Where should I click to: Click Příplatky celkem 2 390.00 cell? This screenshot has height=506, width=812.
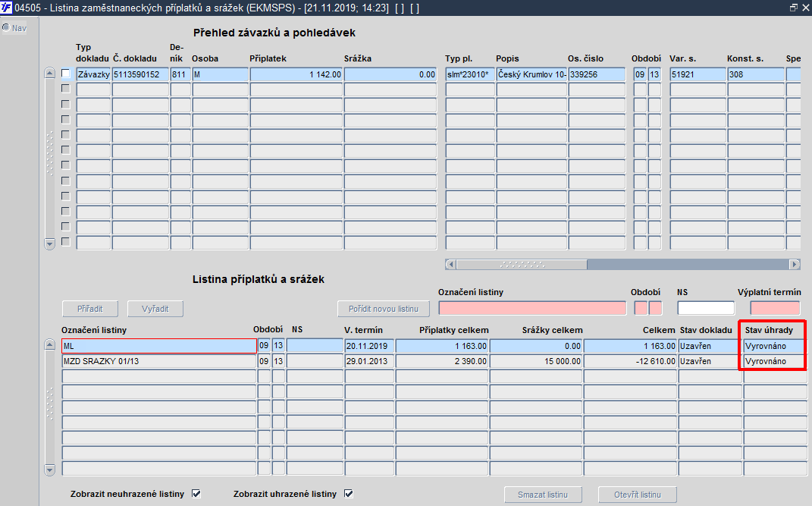point(442,362)
